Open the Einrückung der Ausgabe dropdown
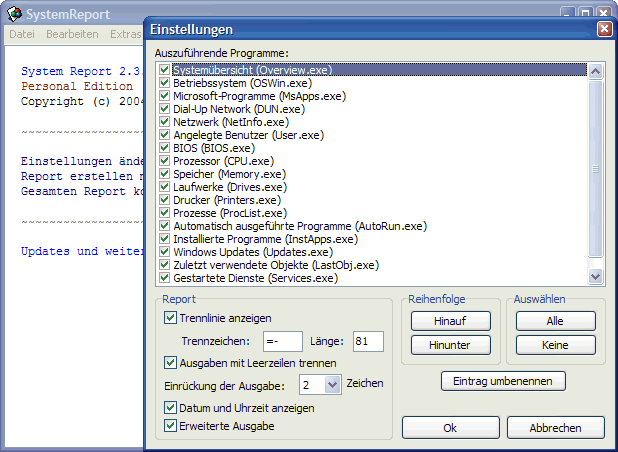The image size is (618, 452). (331, 384)
